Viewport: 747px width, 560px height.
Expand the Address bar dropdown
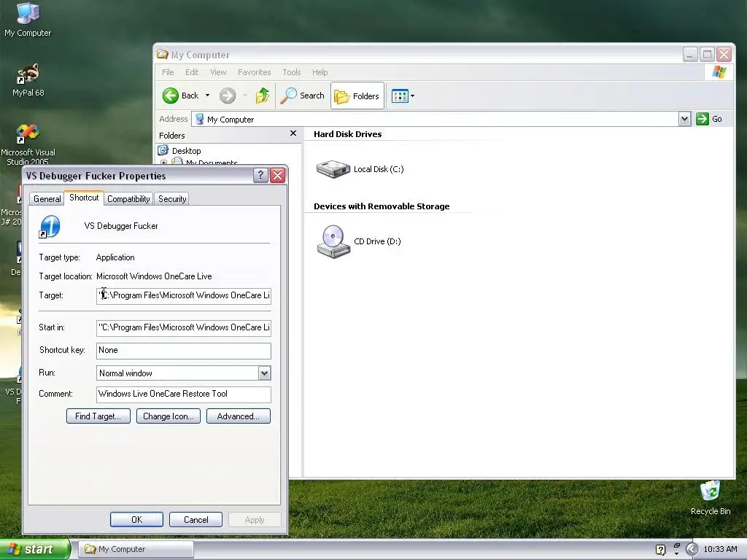point(684,119)
